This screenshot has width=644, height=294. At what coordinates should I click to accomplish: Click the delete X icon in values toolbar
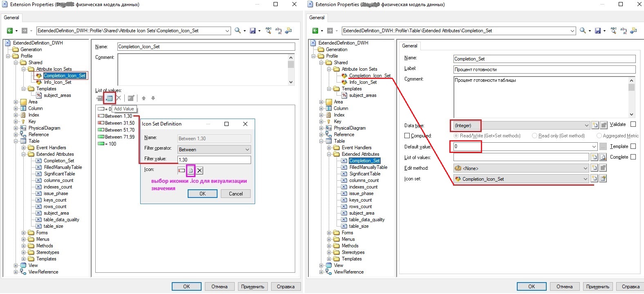click(x=119, y=98)
